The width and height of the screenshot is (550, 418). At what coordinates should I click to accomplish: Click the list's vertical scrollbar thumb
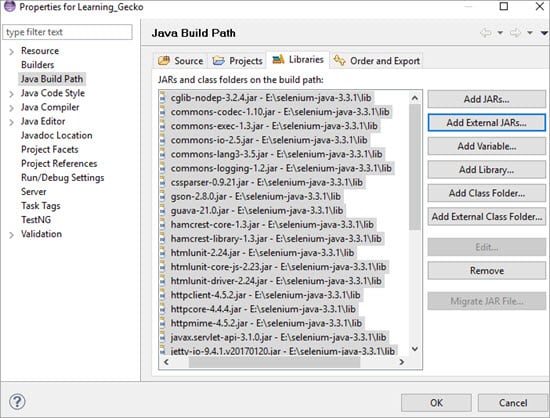(x=415, y=167)
